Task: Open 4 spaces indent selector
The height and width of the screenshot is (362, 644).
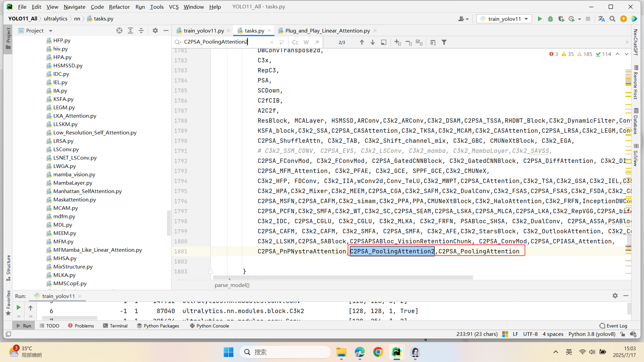Action: [553, 334]
